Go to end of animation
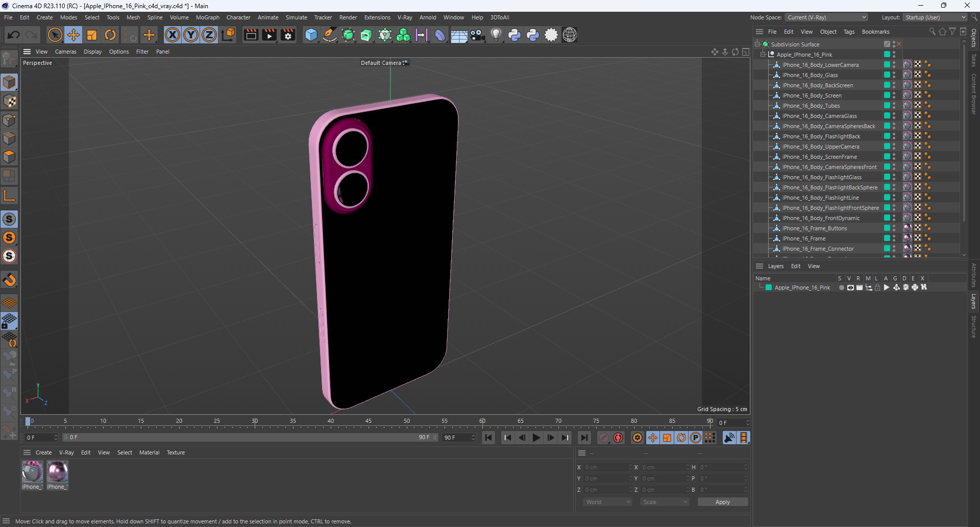This screenshot has height=527, width=980. point(584,438)
